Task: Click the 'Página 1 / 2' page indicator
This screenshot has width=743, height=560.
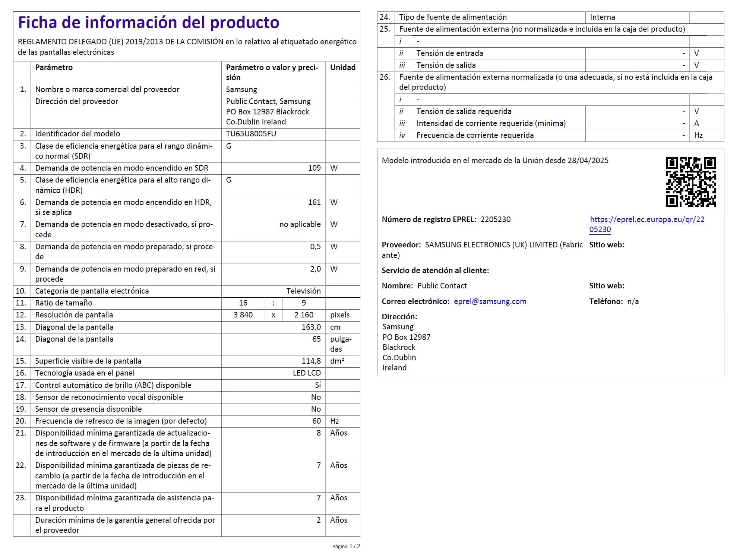Action: pyautogui.click(x=346, y=546)
